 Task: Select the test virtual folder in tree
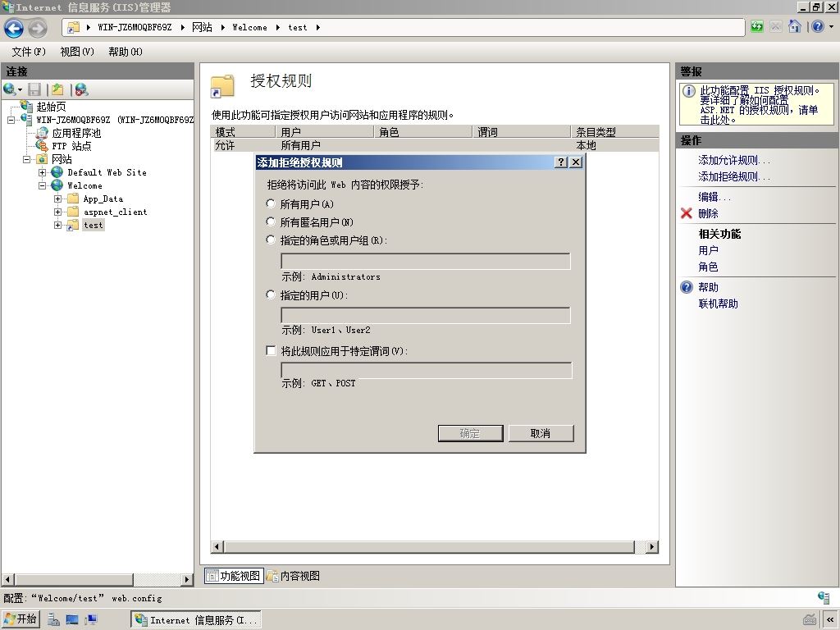pyautogui.click(x=94, y=225)
